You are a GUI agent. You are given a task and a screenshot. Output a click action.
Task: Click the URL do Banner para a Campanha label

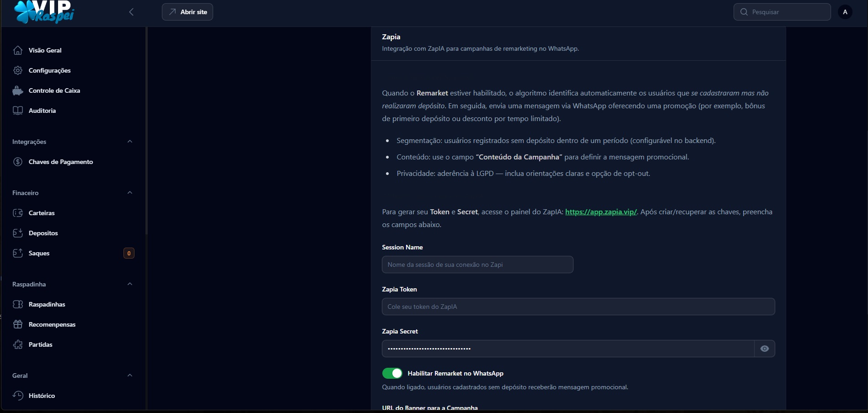click(x=430, y=408)
